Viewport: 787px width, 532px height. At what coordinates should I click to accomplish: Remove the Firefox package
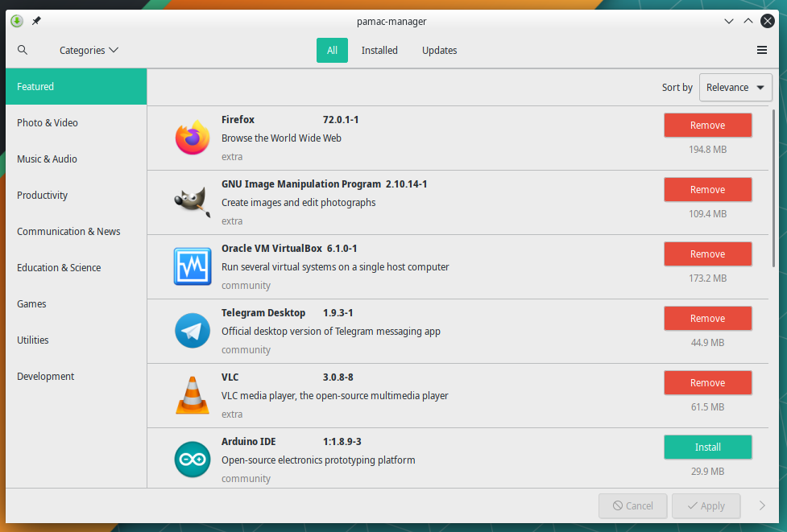707,125
